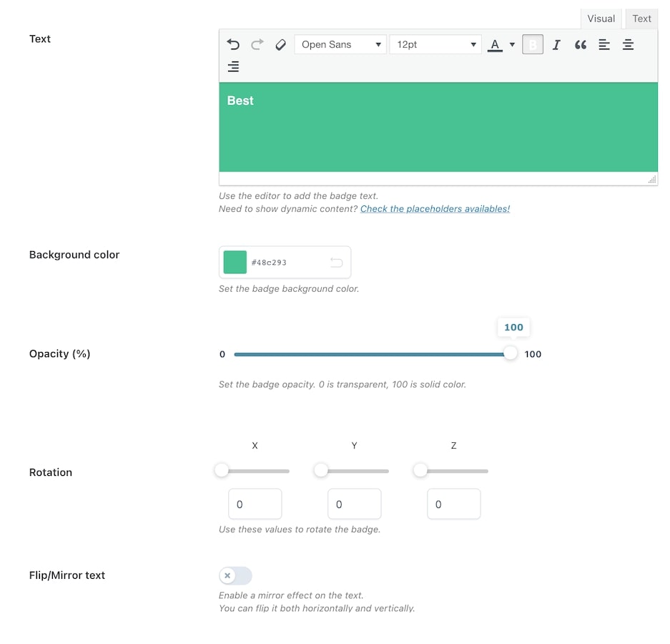Reset background color with the arrow icon
This screenshot has height=644, width=670.
click(x=337, y=262)
